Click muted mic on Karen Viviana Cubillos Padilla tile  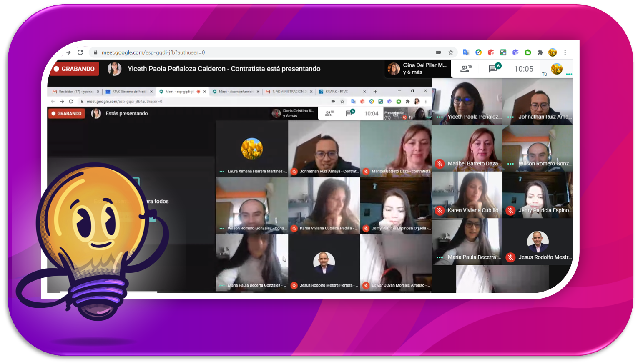click(294, 228)
